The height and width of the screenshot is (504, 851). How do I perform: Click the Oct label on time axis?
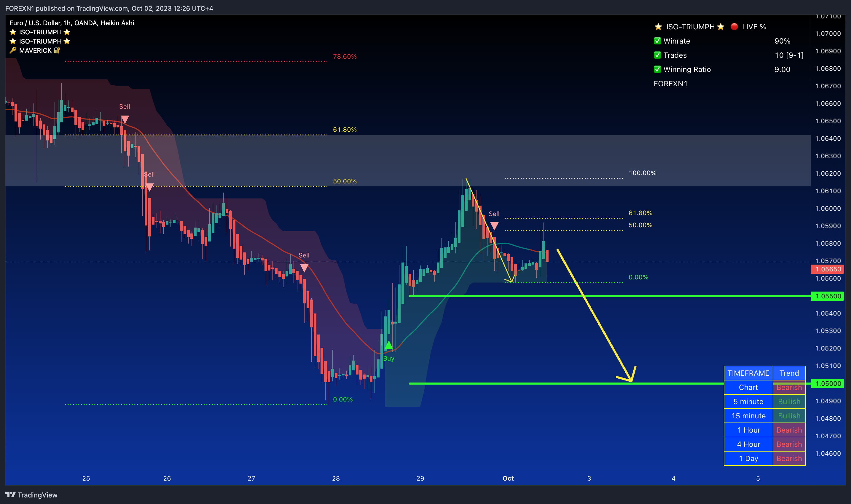point(508,478)
